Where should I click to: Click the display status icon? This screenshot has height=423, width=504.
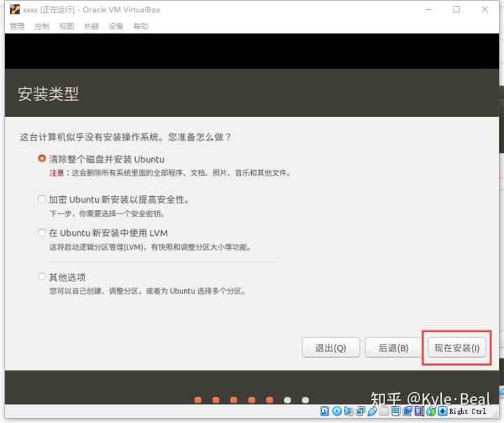(395, 411)
